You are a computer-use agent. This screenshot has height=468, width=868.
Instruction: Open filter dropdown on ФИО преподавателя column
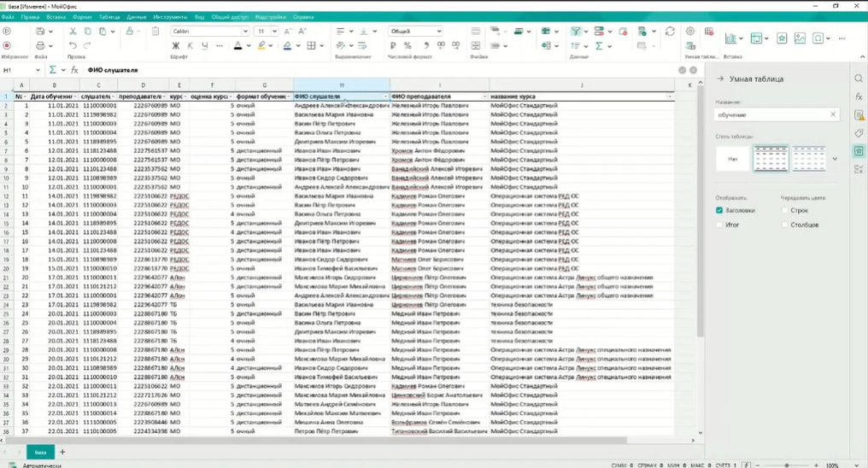[x=484, y=97]
